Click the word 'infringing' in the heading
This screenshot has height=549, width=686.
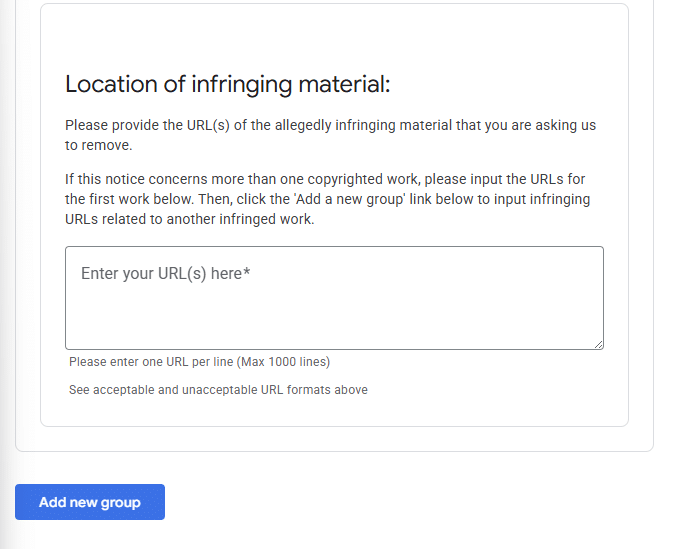[x=242, y=85]
